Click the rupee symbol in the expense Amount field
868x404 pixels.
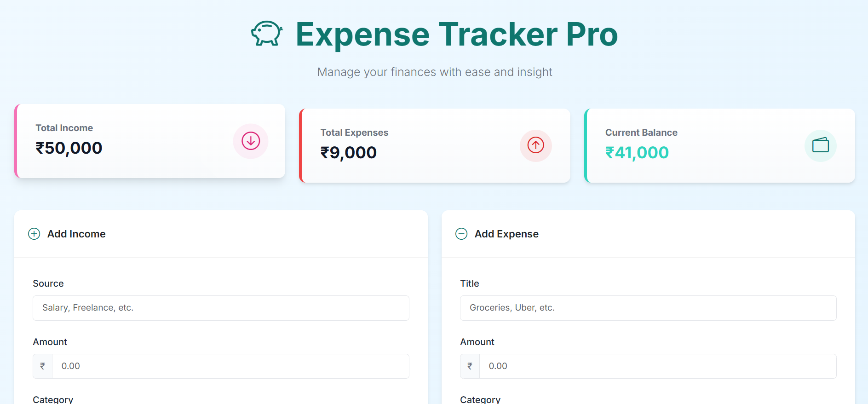click(x=470, y=366)
